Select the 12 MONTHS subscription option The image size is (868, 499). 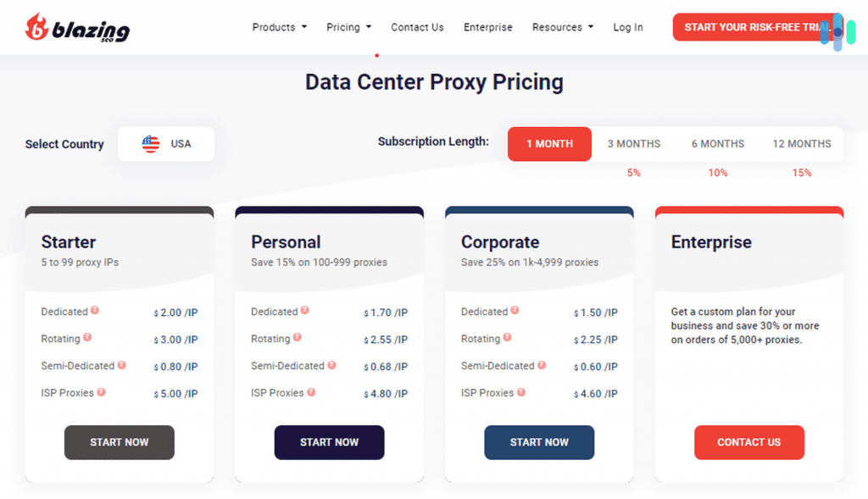[801, 143]
